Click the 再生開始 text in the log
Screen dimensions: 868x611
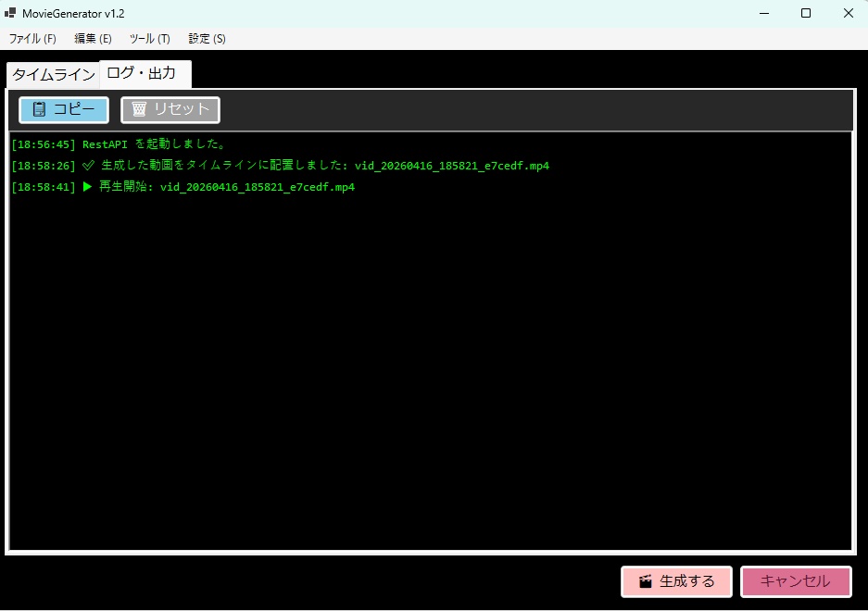(123, 186)
